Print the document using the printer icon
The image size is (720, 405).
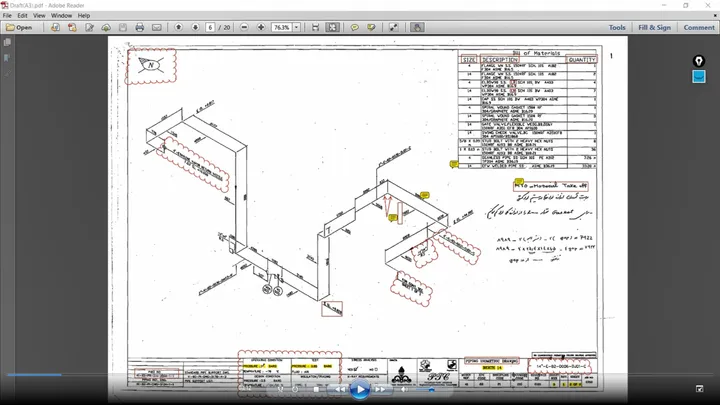click(140, 28)
